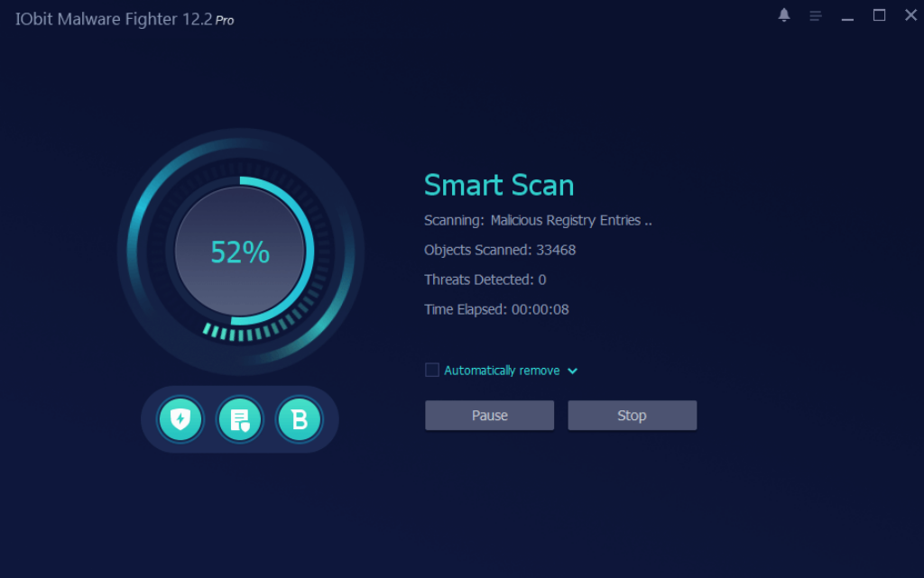
Task: Click the Bitdefender engine B icon
Action: [300, 419]
